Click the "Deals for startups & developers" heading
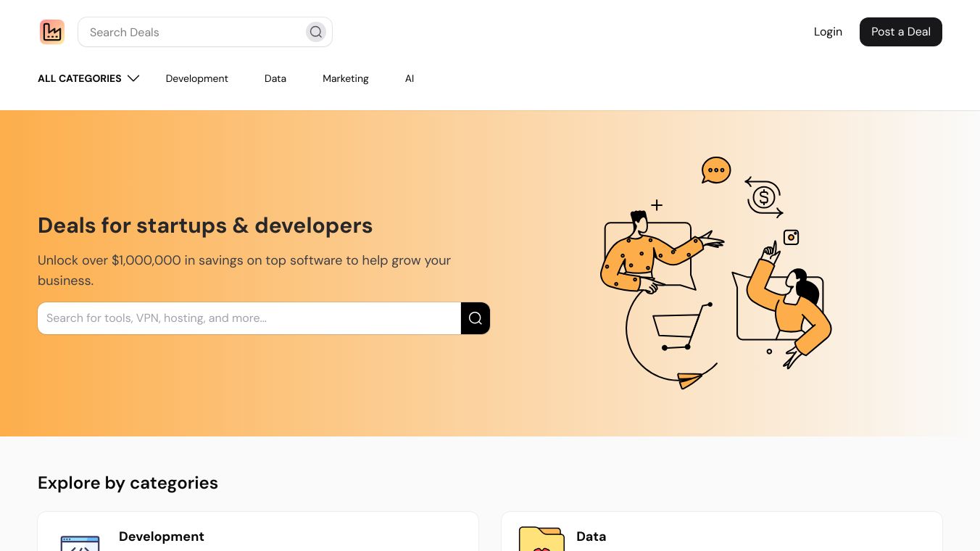Viewport: 980px width, 551px height. pyautogui.click(x=205, y=225)
